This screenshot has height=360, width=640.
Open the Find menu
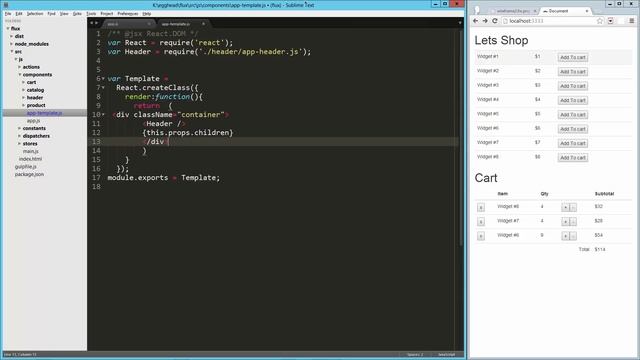tap(51, 13)
